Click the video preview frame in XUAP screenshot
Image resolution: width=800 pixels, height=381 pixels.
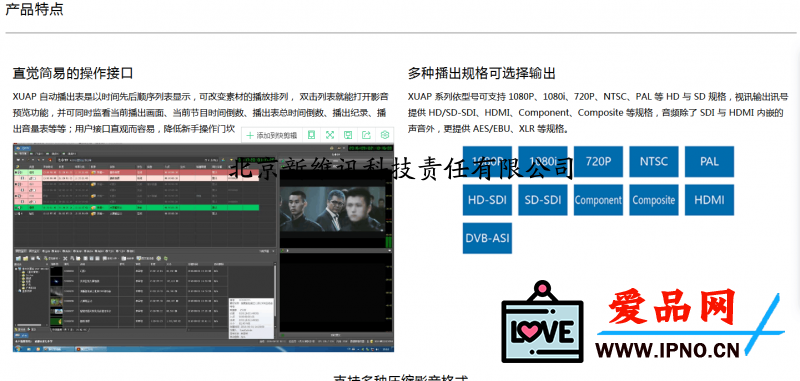click(x=332, y=209)
